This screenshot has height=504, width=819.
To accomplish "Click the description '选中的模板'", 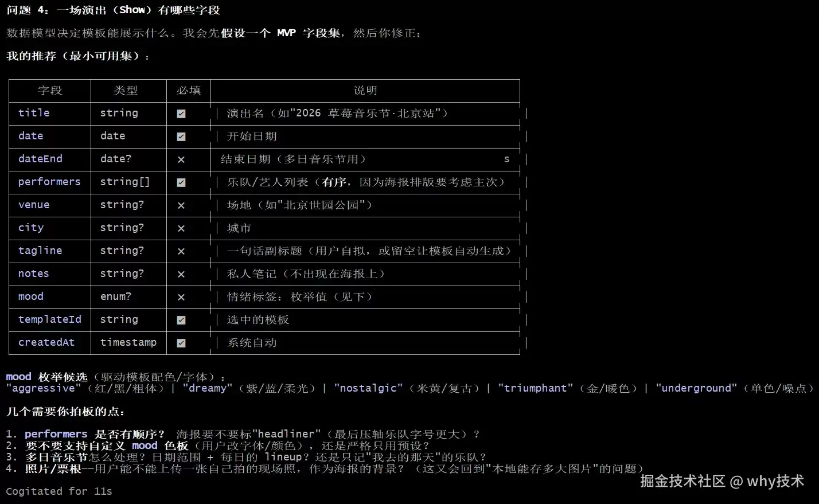I will tap(258, 320).
